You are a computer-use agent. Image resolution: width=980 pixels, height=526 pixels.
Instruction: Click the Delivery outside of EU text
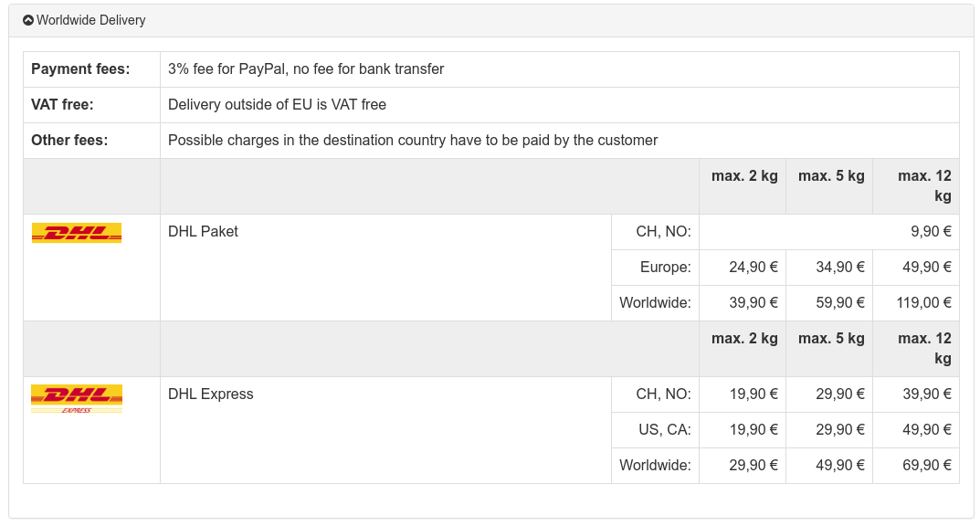pyautogui.click(x=277, y=105)
